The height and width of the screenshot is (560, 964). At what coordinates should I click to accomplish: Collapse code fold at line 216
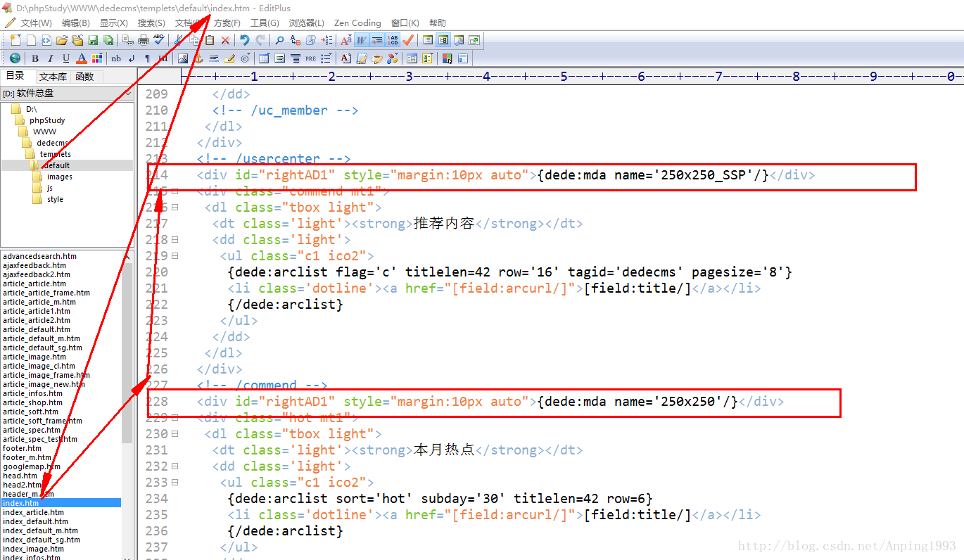coord(175,208)
